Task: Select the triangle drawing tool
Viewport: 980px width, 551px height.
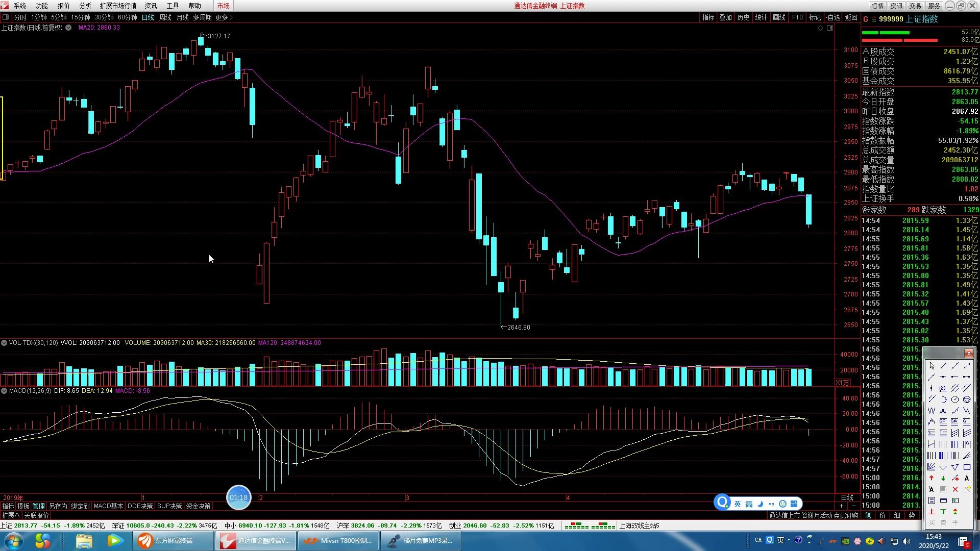Action: coord(955,467)
